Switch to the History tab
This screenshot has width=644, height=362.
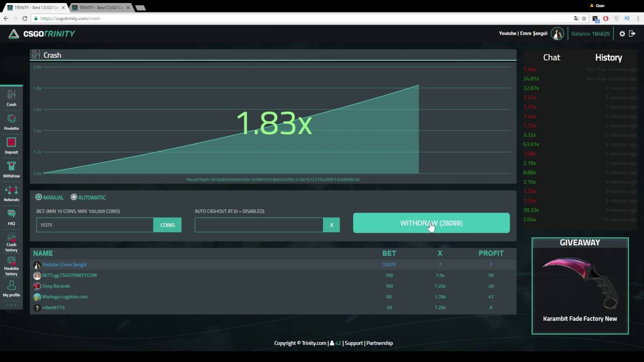tap(608, 57)
